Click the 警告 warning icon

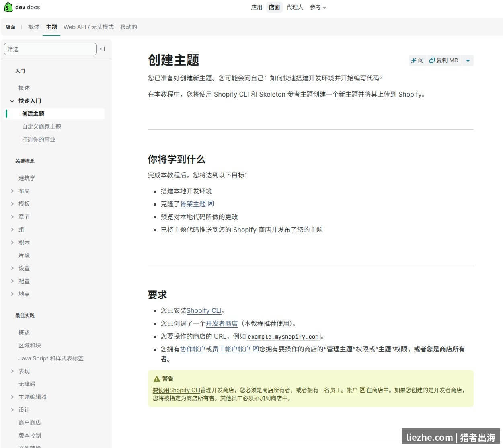(157, 379)
